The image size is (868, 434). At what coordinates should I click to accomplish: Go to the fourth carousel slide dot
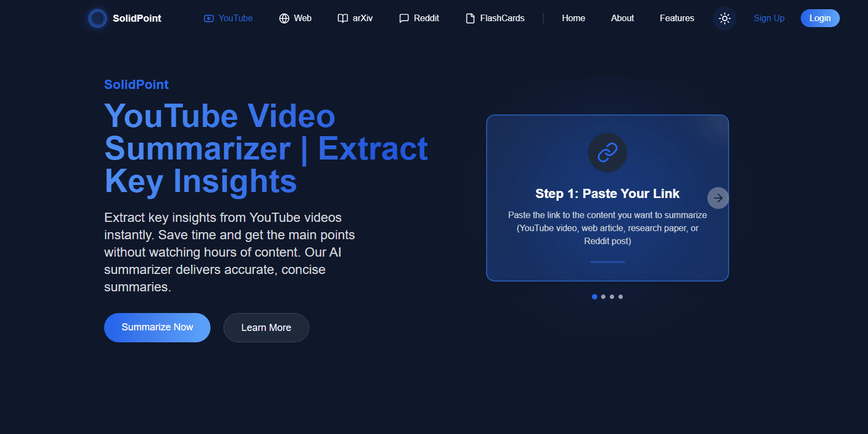(x=621, y=297)
